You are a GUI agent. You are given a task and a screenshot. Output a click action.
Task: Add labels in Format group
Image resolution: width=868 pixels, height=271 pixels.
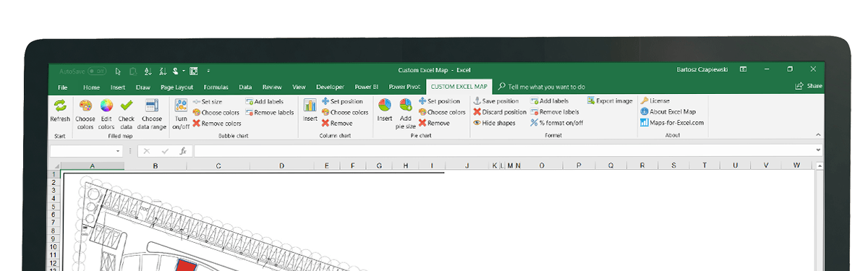click(550, 102)
